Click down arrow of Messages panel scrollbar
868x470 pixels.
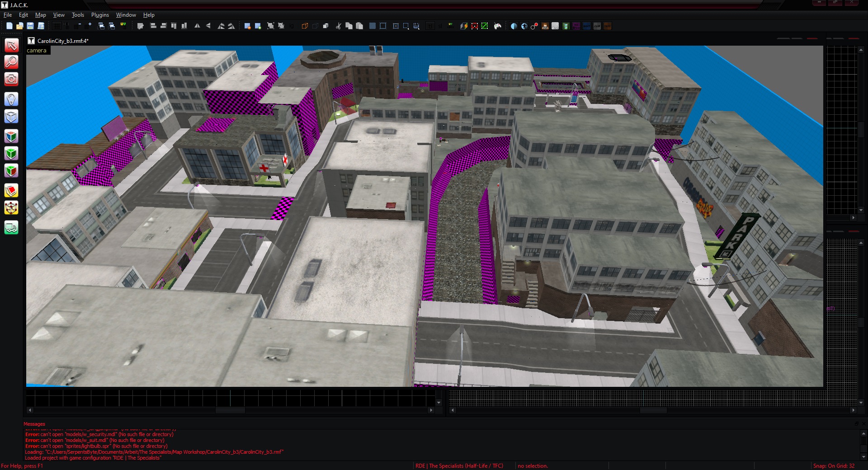(x=864, y=456)
